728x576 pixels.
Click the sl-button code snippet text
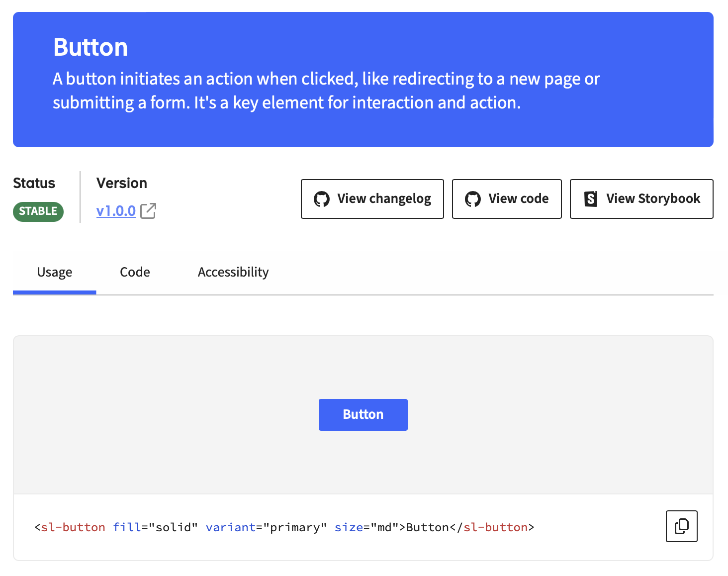[x=284, y=527]
